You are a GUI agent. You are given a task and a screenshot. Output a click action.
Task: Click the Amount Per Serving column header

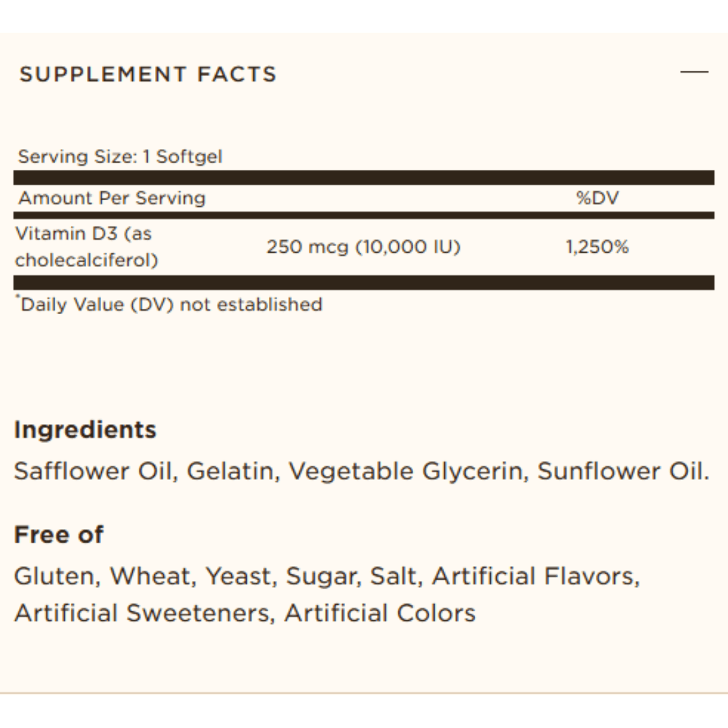(x=112, y=198)
